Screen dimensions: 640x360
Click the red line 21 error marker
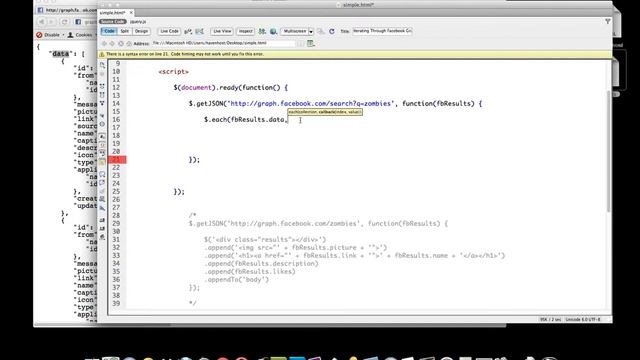tap(117, 159)
